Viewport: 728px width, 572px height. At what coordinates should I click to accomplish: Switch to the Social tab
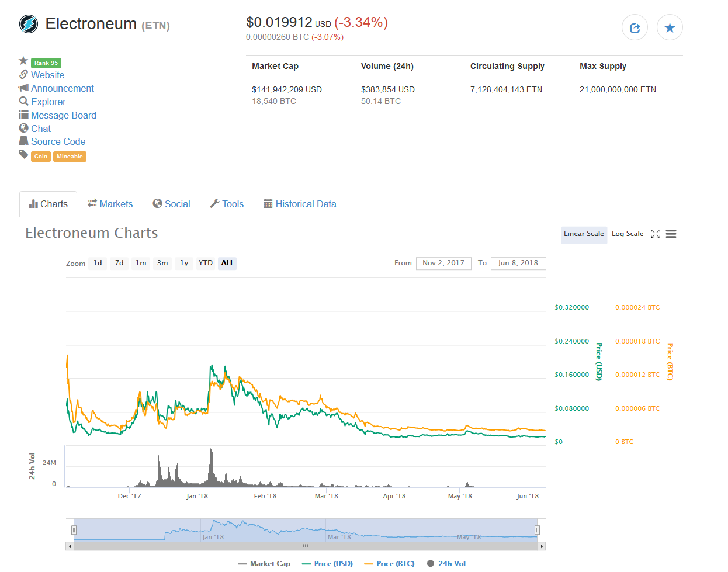(x=171, y=204)
